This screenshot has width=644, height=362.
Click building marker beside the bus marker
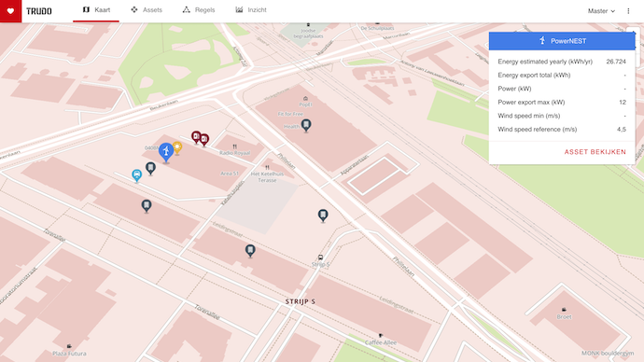point(150,168)
